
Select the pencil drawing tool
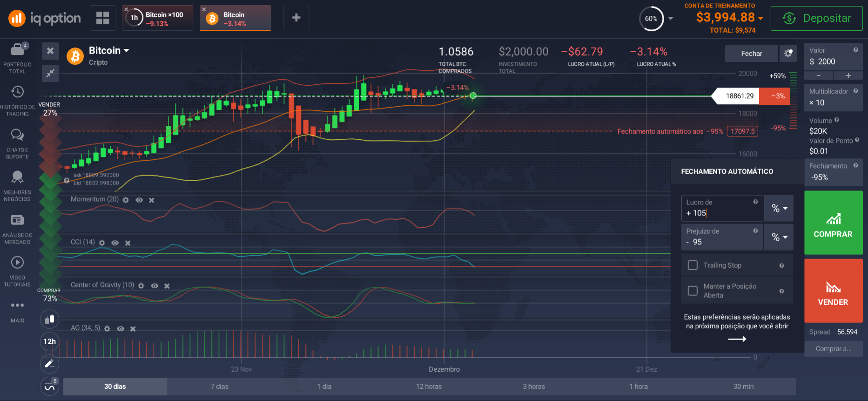(50, 364)
